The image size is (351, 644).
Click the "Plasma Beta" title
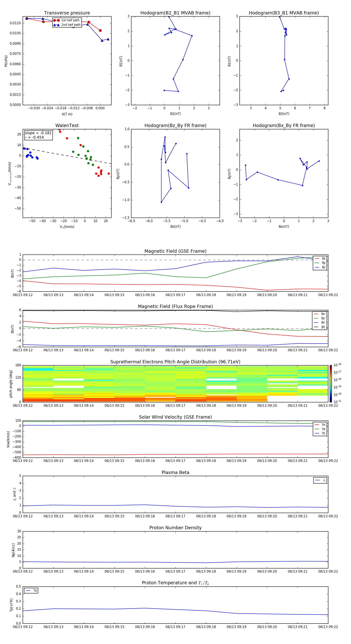pyautogui.click(x=175, y=472)
